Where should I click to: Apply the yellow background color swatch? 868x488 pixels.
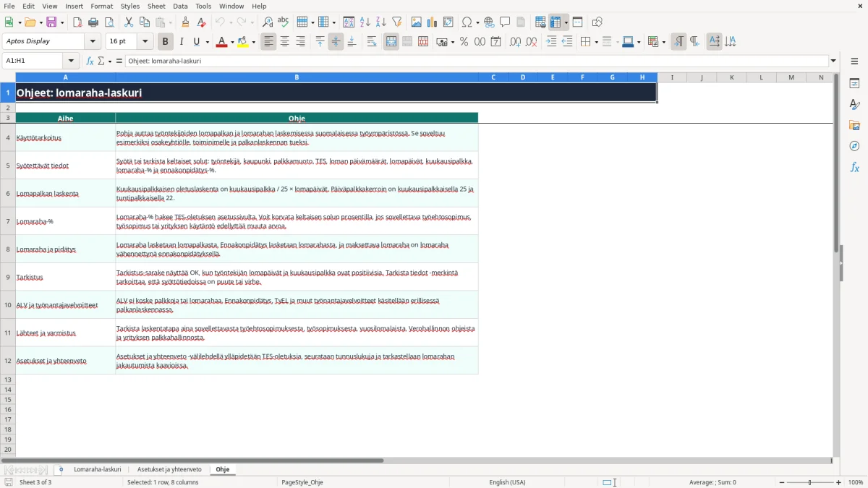pos(243,42)
